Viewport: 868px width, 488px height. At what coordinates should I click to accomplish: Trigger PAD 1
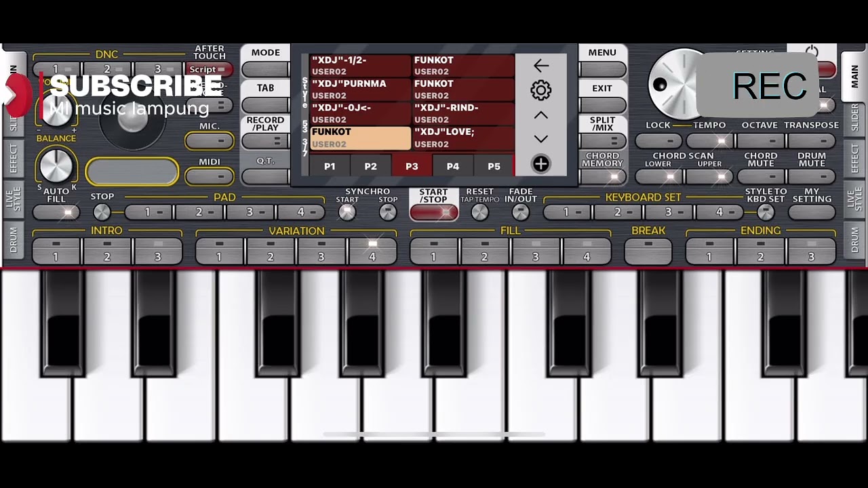click(148, 213)
